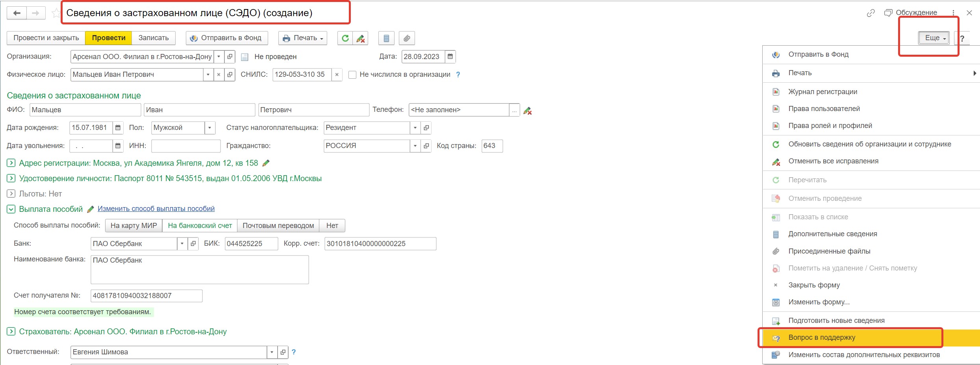Open Изменить способ выплаты пособий link
Image resolution: width=980 pixels, height=365 pixels.
point(156,209)
